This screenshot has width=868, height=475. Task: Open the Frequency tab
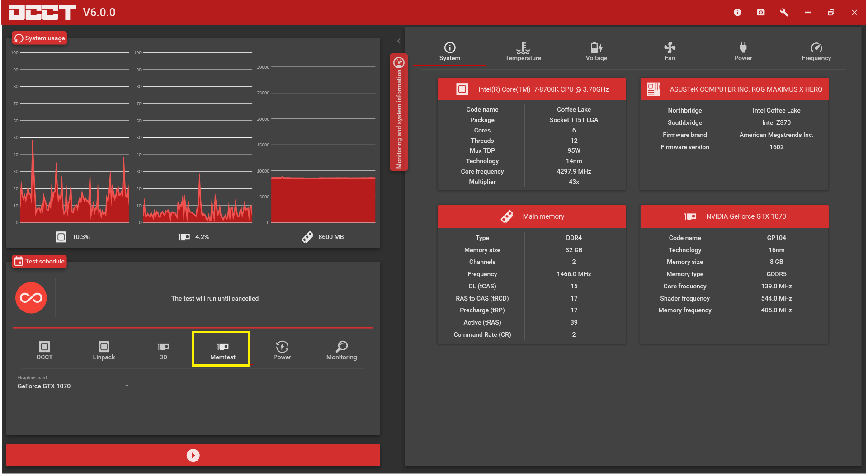[816, 52]
